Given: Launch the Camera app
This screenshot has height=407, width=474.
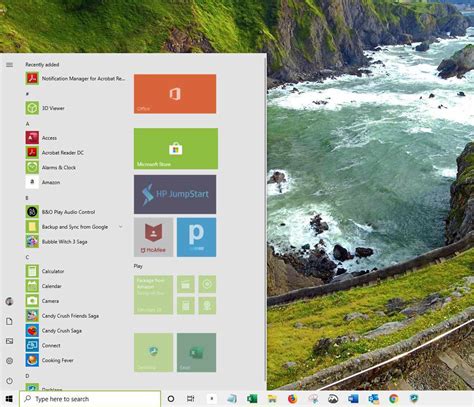Looking at the screenshot, I should pyautogui.click(x=42, y=301).
